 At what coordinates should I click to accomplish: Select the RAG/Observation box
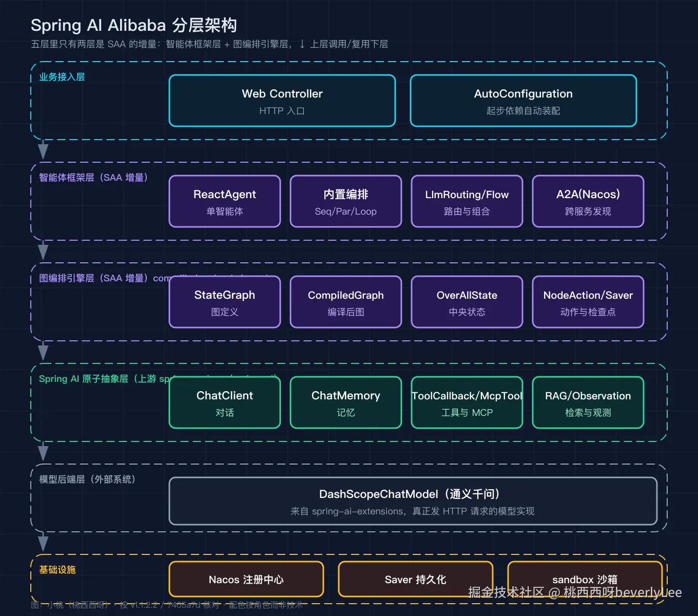(x=588, y=402)
